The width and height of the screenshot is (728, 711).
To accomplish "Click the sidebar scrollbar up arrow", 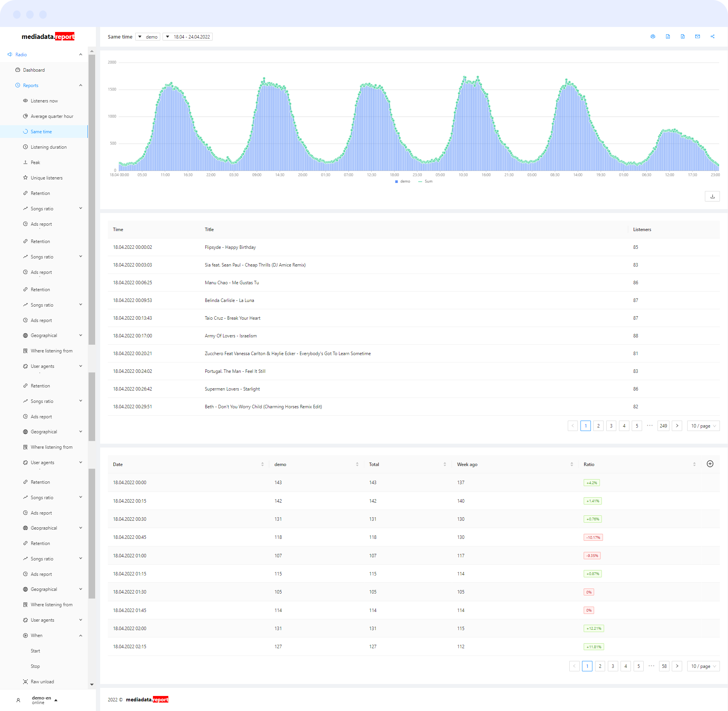I will click(x=92, y=51).
